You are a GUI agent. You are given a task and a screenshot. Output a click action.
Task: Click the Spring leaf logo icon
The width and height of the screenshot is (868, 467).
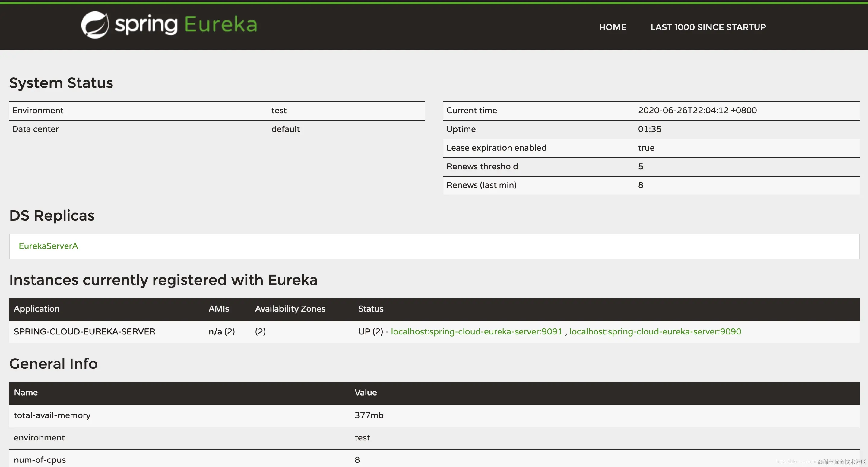(95, 25)
